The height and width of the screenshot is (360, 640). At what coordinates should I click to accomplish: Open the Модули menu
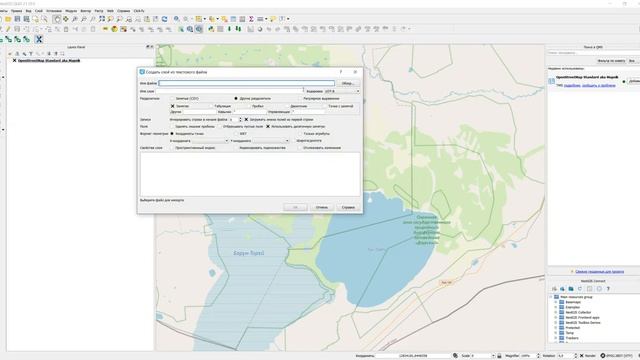click(x=71, y=11)
